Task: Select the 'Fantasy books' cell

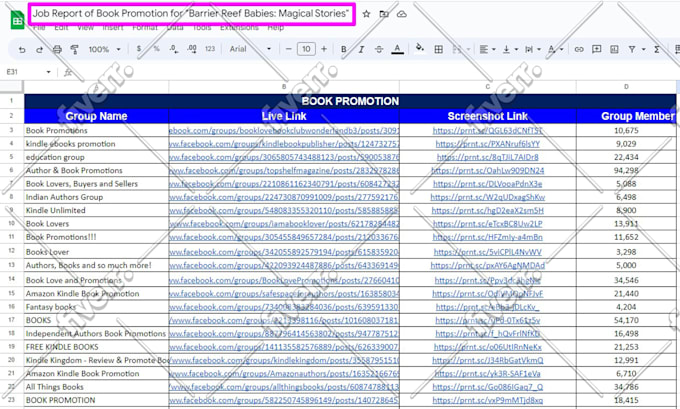Action: point(96,307)
